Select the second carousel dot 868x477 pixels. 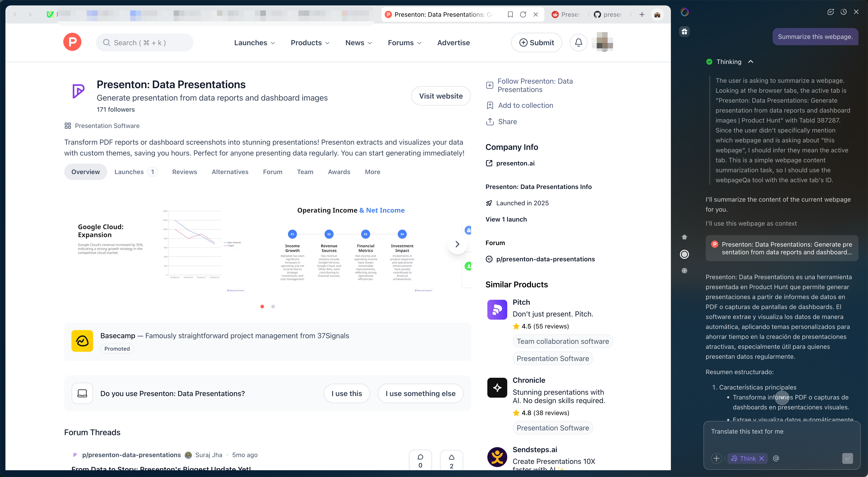[273, 306]
